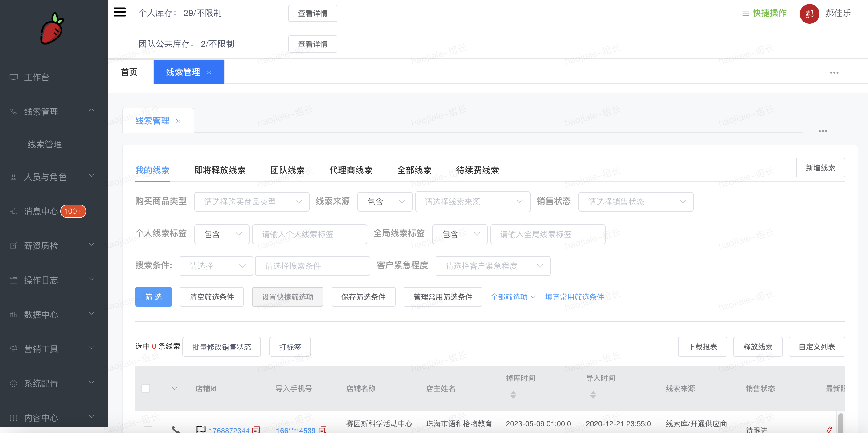Sort by 导入时间 column
This screenshot has height=433, width=868.
point(593,395)
